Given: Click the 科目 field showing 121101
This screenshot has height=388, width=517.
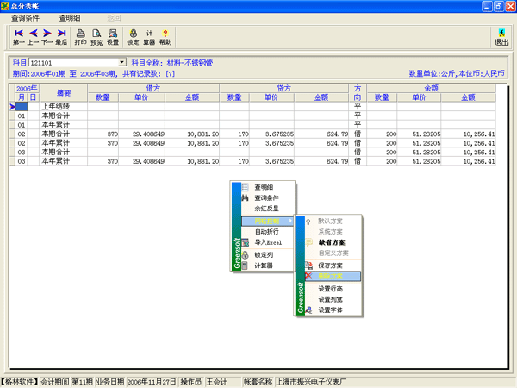Looking at the screenshot, I should (x=74, y=63).
